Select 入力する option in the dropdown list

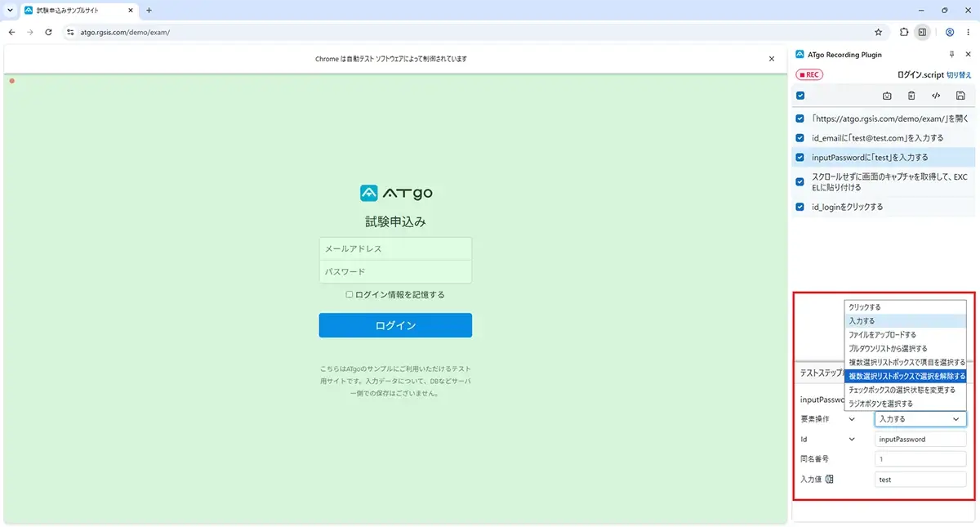(x=906, y=321)
